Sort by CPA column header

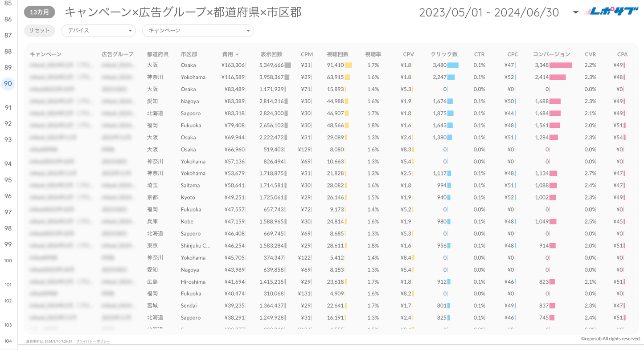[622, 54]
